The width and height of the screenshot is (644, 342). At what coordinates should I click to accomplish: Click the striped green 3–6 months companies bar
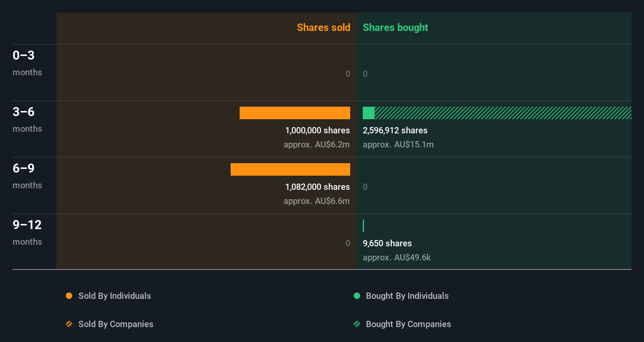503,113
